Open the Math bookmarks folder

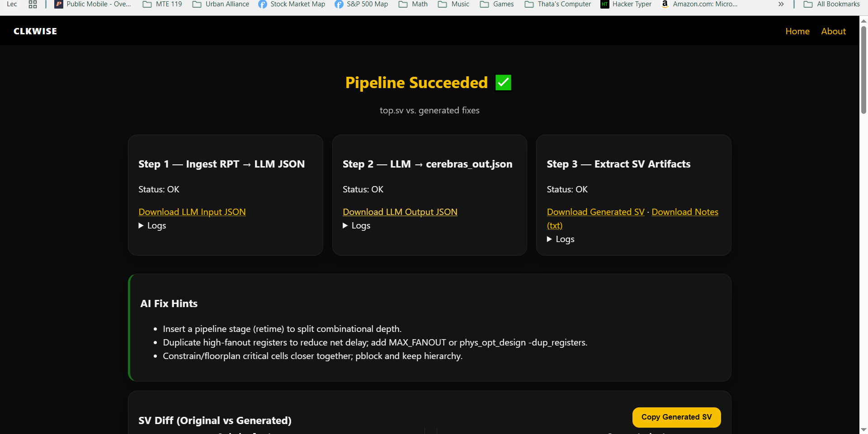[413, 4]
